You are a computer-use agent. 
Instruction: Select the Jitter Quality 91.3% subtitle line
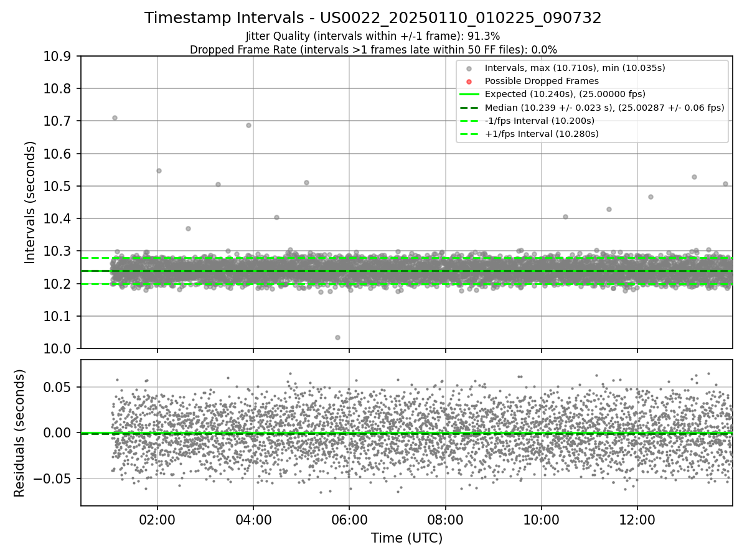click(x=373, y=37)
